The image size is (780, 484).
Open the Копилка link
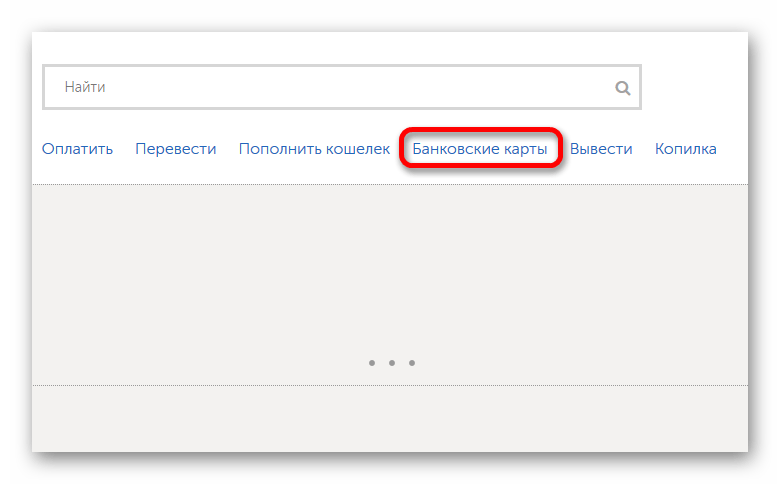685,149
